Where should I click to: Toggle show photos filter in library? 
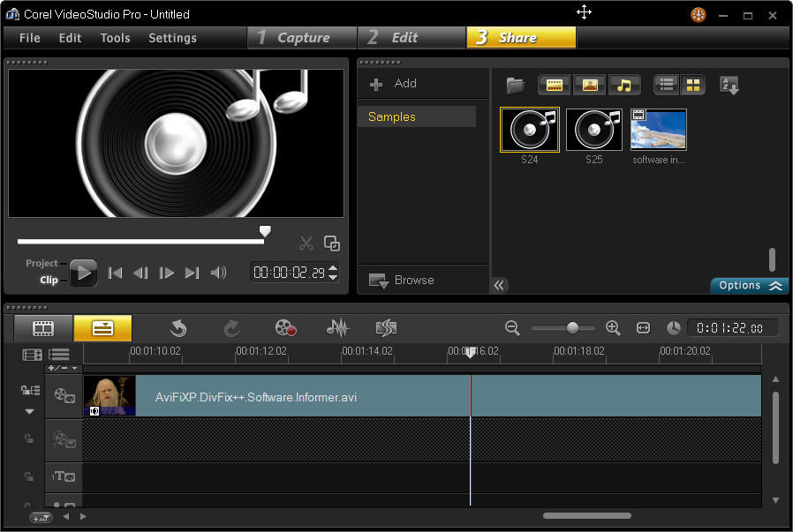[x=590, y=85]
